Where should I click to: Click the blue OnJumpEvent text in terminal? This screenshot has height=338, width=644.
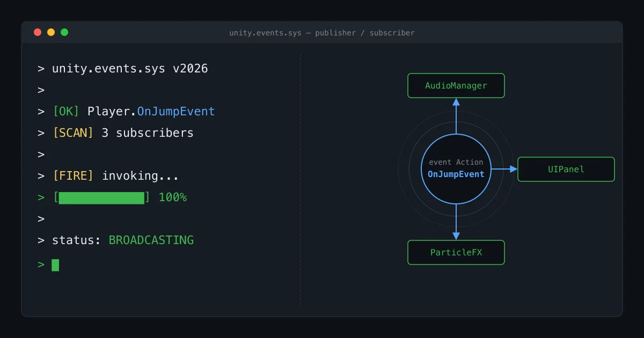(x=176, y=112)
